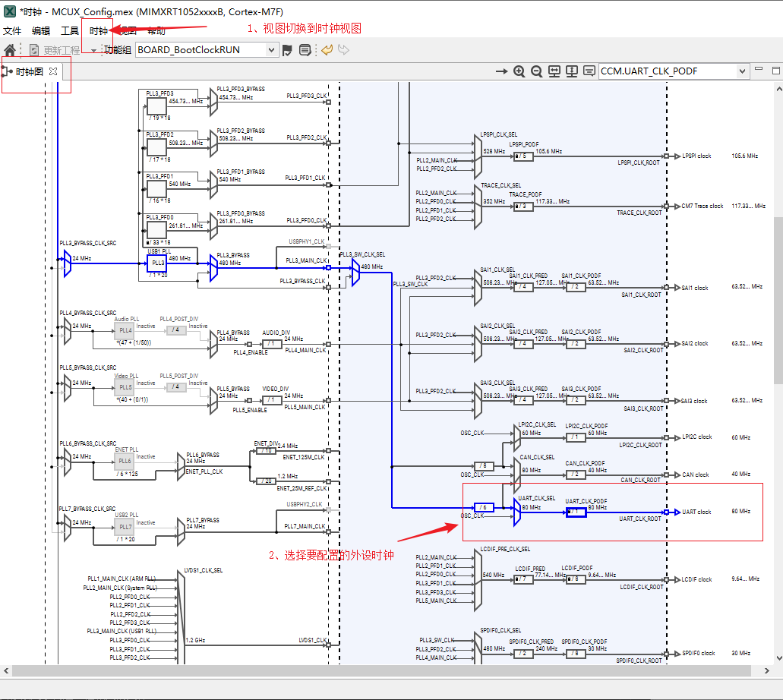The height and width of the screenshot is (700, 783).
Task: Open dropdown arrow next to 更新工程
Action: (x=93, y=51)
